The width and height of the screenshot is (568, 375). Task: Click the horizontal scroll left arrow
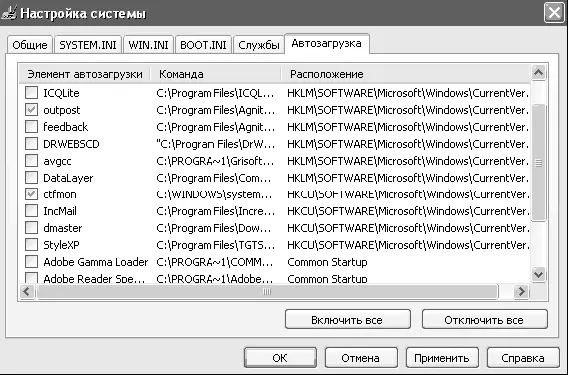pyautogui.click(x=26, y=291)
